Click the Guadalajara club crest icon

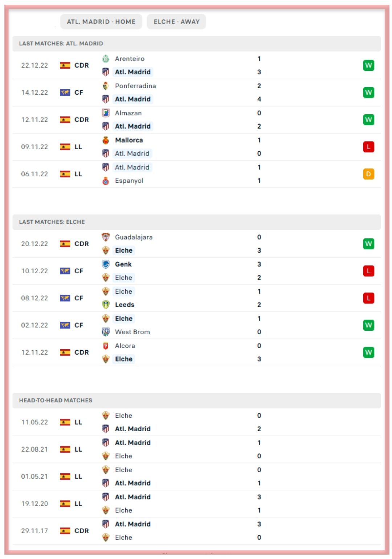pyautogui.click(x=106, y=237)
